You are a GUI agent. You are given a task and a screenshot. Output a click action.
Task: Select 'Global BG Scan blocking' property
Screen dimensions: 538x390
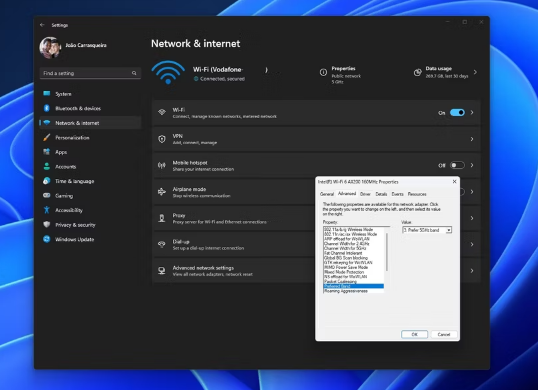pyautogui.click(x=346, y=258)
